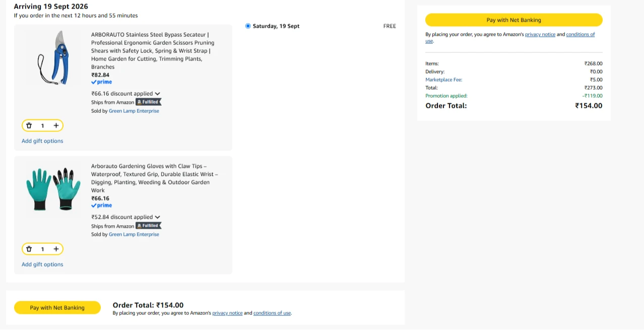Delete the gardening gloves with trash icon
This screenshot has height=330, width=644.
pos(29,249)
